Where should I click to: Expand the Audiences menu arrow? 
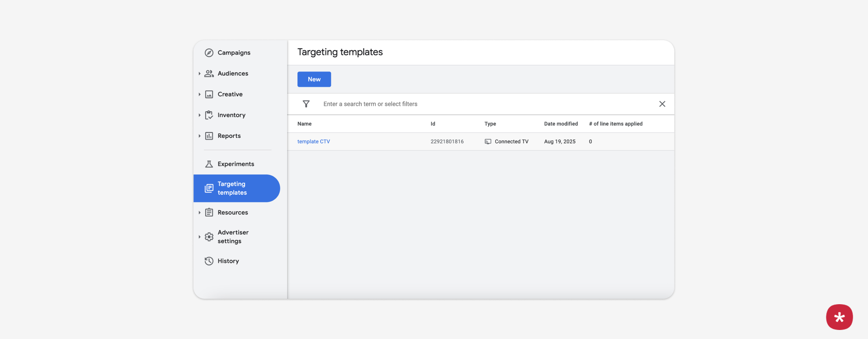click(199, 74)
